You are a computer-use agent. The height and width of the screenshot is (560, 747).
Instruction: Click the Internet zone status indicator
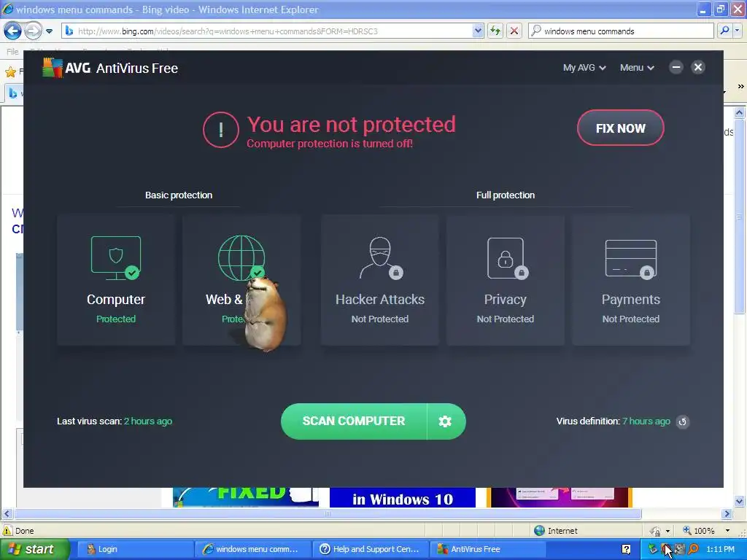point(556,531)
